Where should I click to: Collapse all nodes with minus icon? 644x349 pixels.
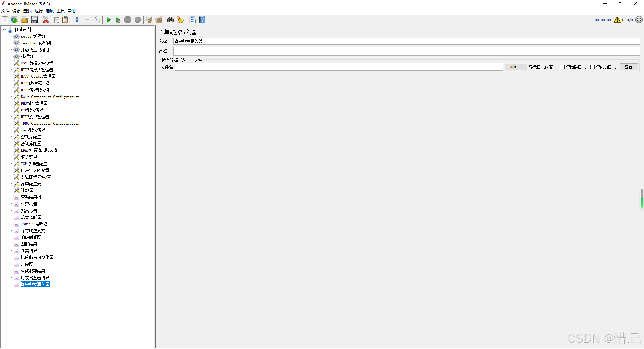(87, 20)
